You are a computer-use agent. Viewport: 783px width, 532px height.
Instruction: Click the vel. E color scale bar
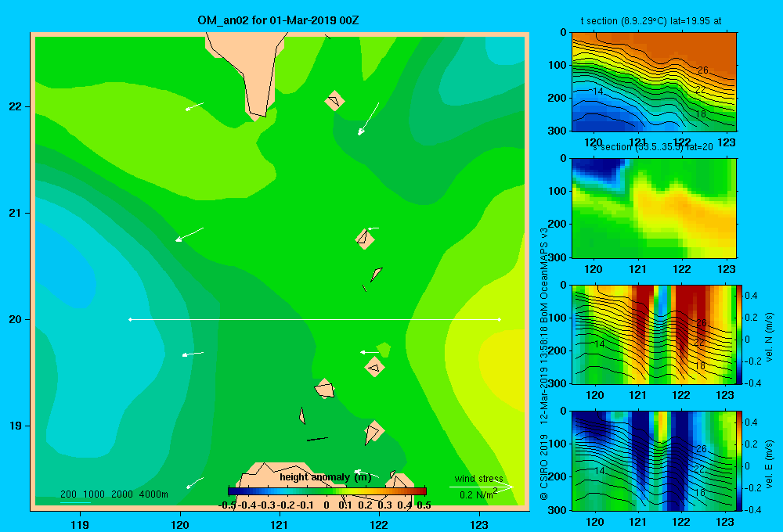tap(739, 461)
